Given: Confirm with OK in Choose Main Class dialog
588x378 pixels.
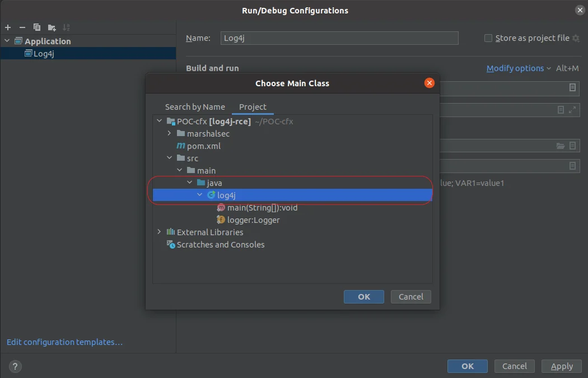Looking at the screenshot, I should point(364,297).
